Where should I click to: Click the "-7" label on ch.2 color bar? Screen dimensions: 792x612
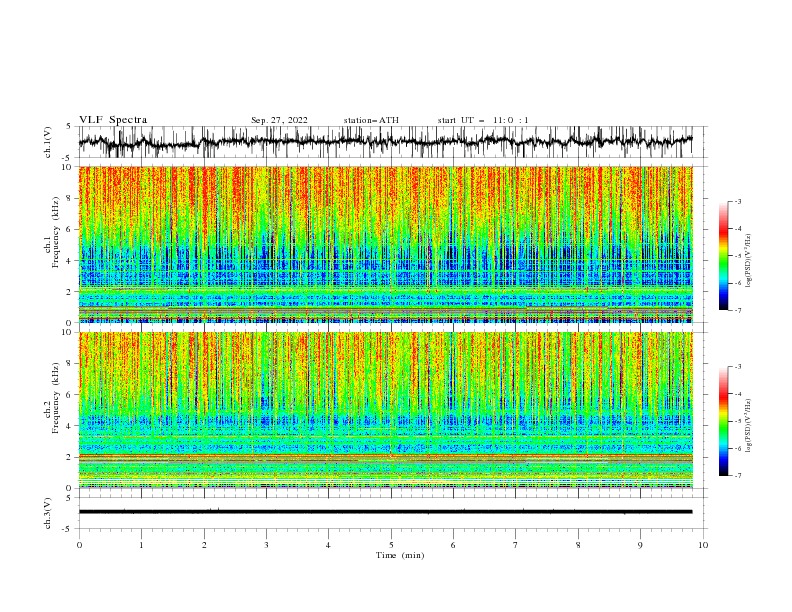point(738,476)
